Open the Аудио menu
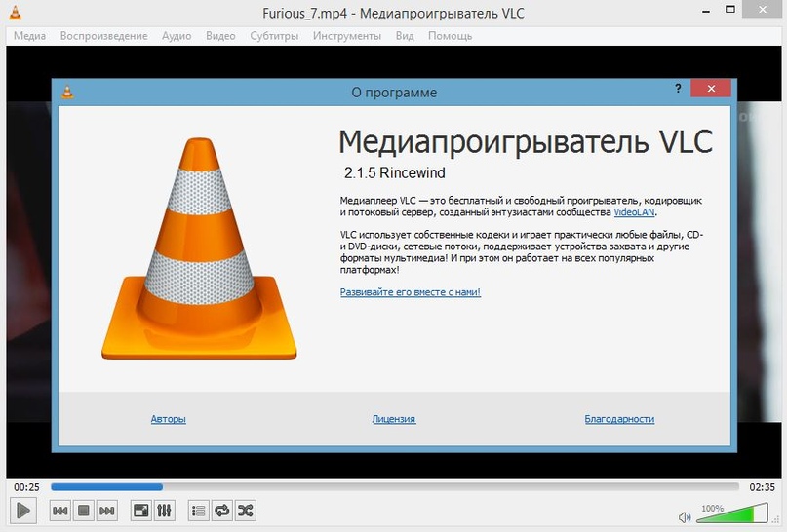The image size is (787, 532). (177, 36)
